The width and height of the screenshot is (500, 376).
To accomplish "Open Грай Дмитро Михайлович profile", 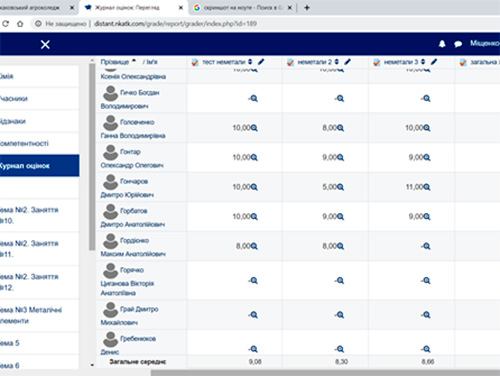I will (130, 316).
